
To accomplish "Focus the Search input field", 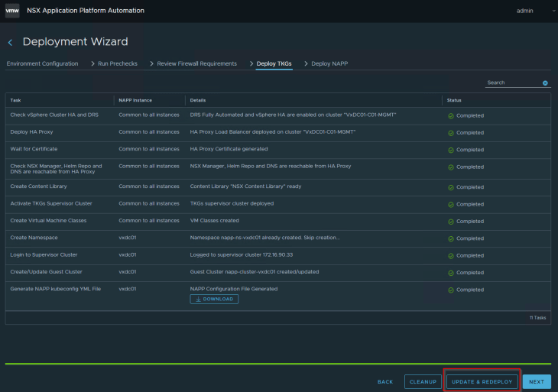I will pyautogui.click(x=513, y=83).
